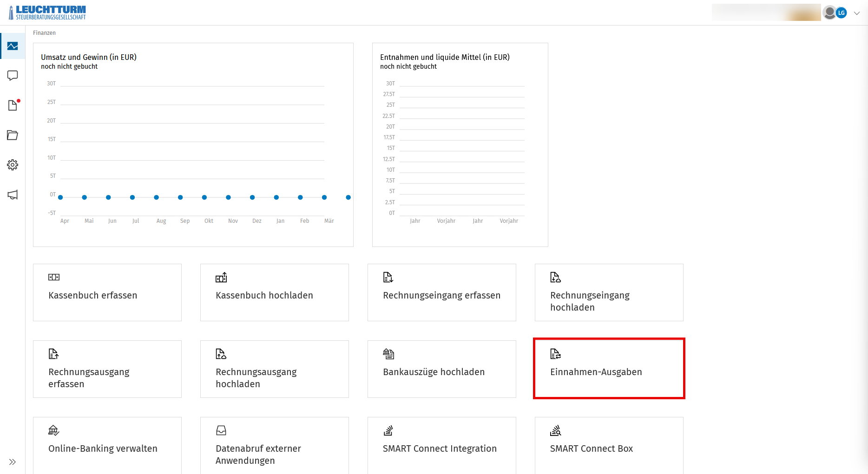Screen dimensions: 868x474
Task: Expand the sidebar with double chevron
Action: point(13,462)
